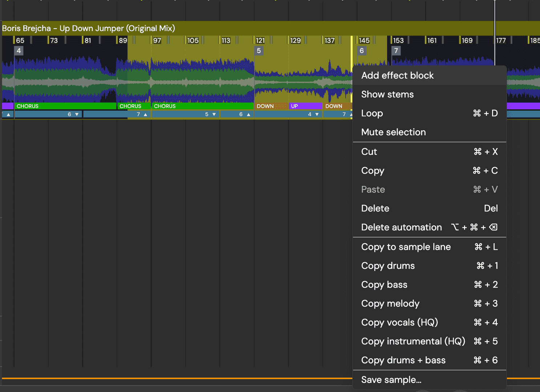Select CHORUS section starting at bar 97

click(x=203, y=106)
